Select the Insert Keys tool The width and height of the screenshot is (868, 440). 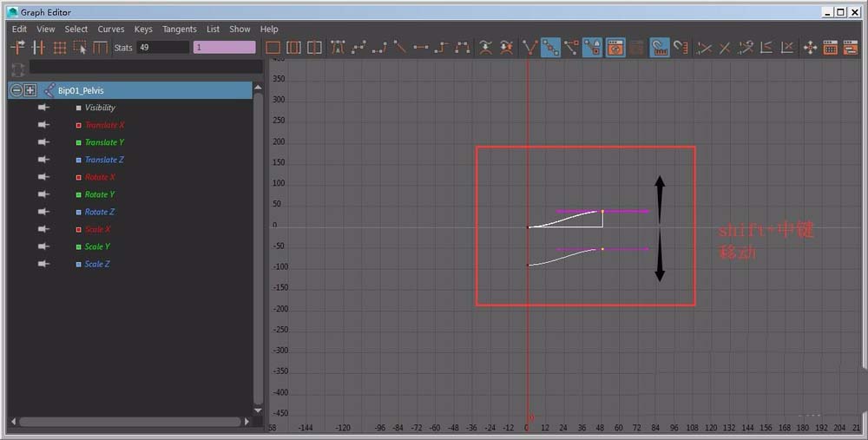coord(38,48)
